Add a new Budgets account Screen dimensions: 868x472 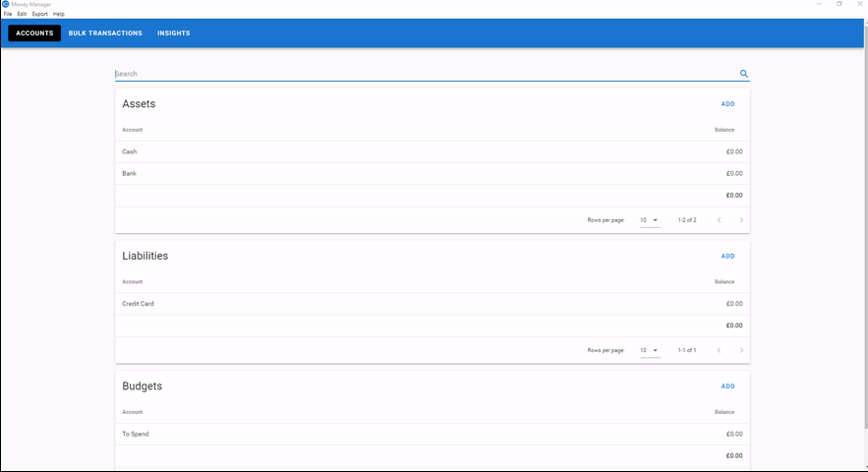click(x=728, y=386)
